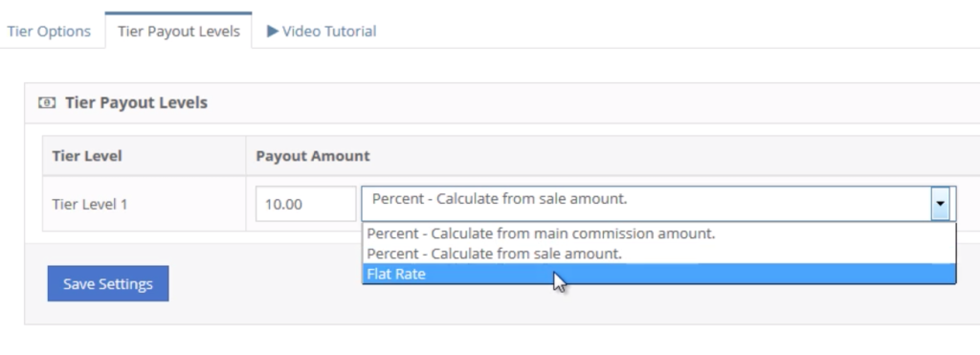
Task: Open the Tier Options tab
Action: pyautogui.click(x=50, y=31)
